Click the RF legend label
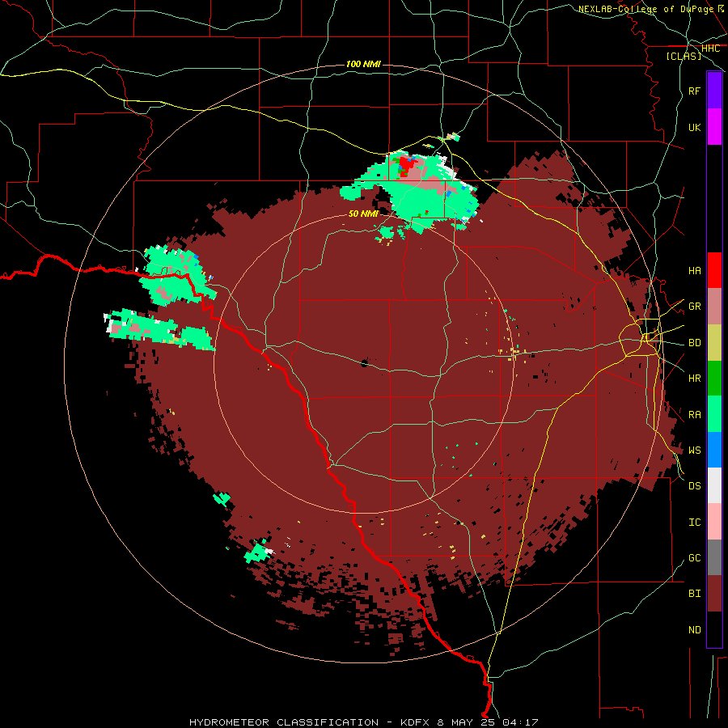 click(x=694, y=91)
